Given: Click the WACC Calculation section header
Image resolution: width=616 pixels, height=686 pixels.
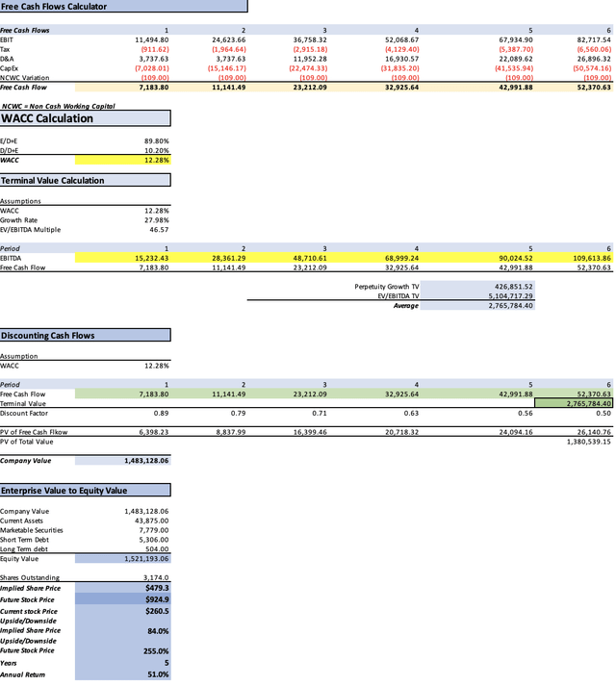Looking at the screenshot, I should tap(86, 118).
